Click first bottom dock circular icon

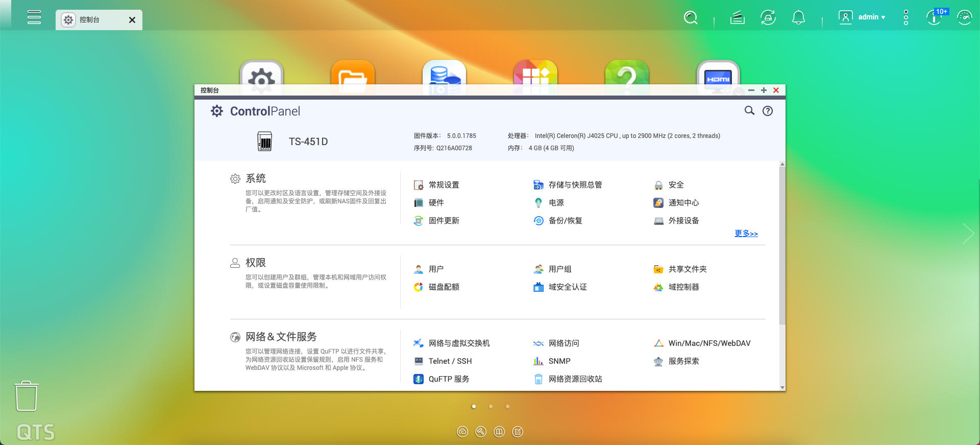(x=462, y=432)
